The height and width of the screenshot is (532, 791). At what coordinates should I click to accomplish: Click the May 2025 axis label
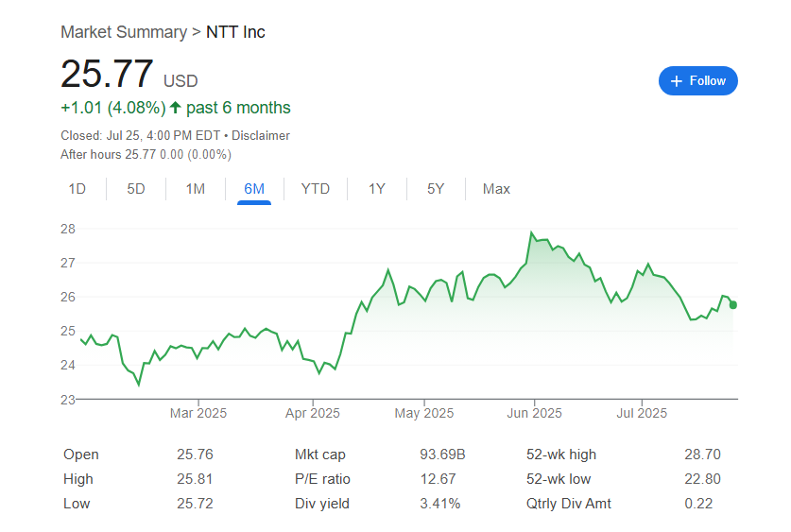[424, 413]
